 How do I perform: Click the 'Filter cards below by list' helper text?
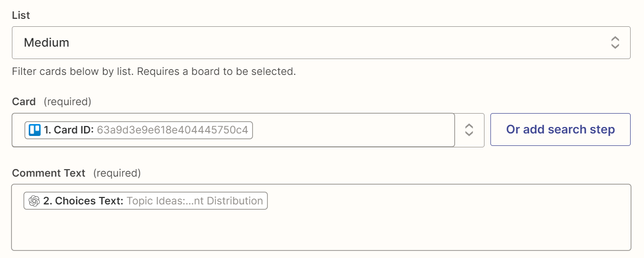tap(154, 71)
